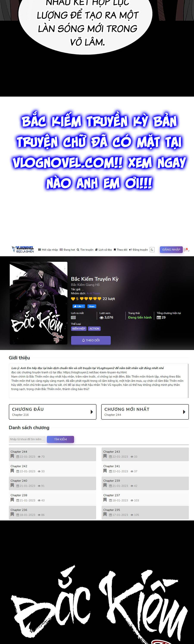Toggle dark mode moon icon
194x644 pixels.
click(x=152, y=249)
